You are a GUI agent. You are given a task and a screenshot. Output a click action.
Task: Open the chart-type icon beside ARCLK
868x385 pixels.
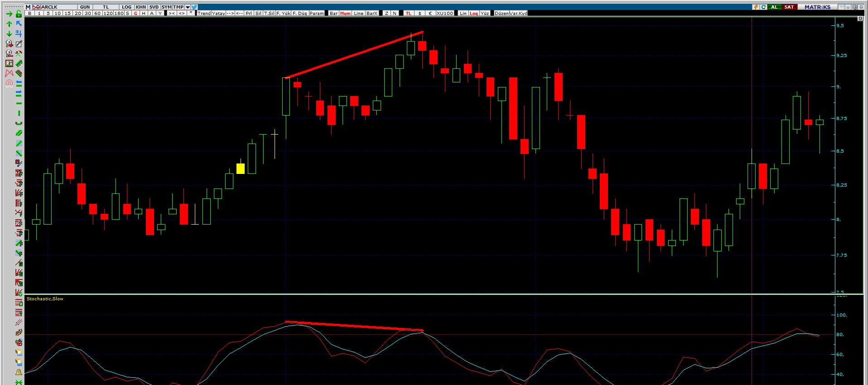pos(36,7)
